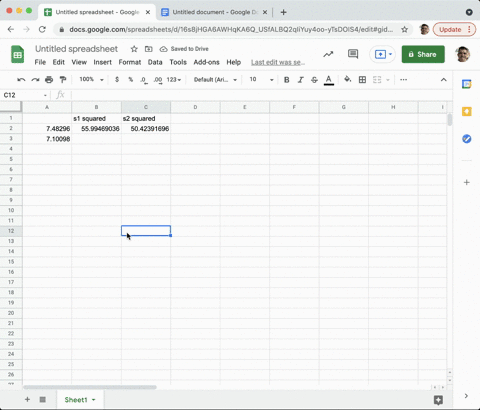Image resolution: width=480 pixels, height=410 pixels.
Task: Open the Tools menu
Action: (178, 62)
